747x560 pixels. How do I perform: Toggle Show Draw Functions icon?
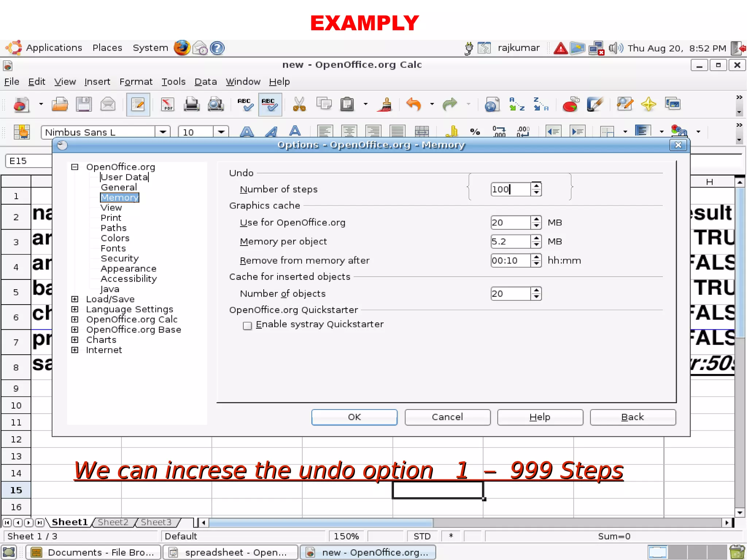coord(595,105)
